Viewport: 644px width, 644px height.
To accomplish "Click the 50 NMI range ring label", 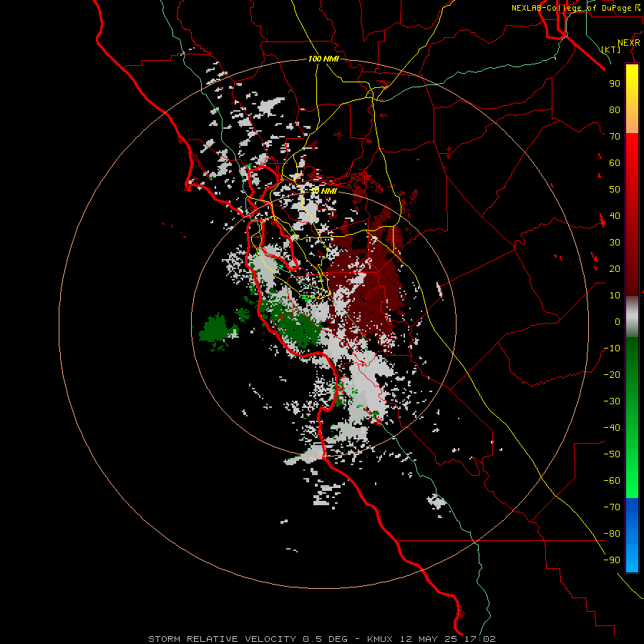I will [x=323, y=191].
